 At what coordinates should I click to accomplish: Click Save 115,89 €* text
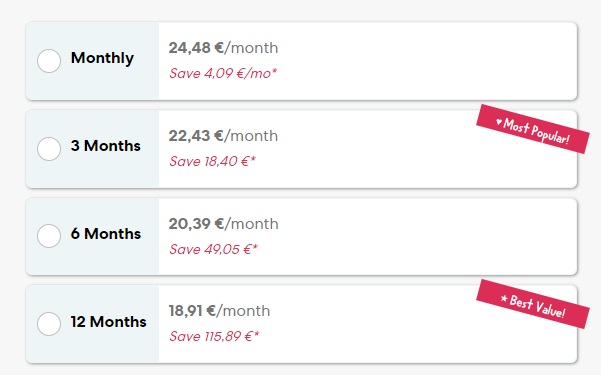point(214,336)
